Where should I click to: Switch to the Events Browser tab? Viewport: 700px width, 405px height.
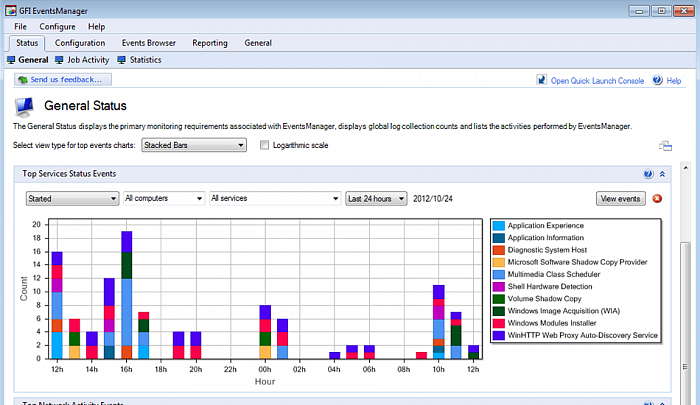point(149,43)
